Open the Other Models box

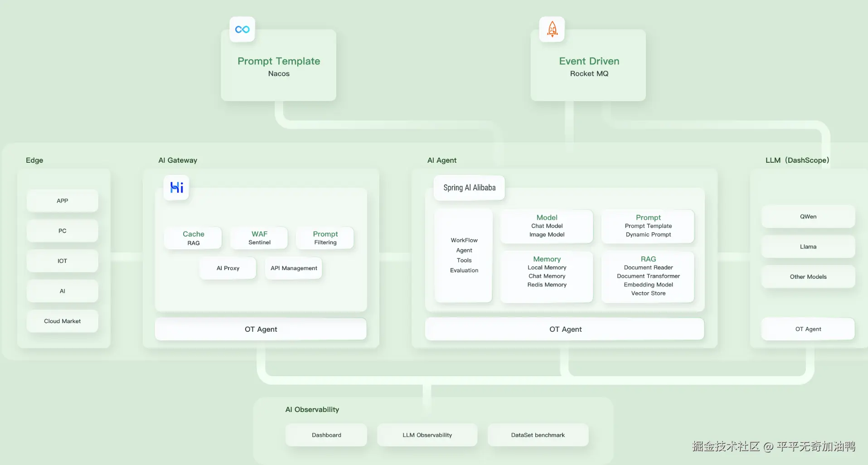[x=808, y=277]
